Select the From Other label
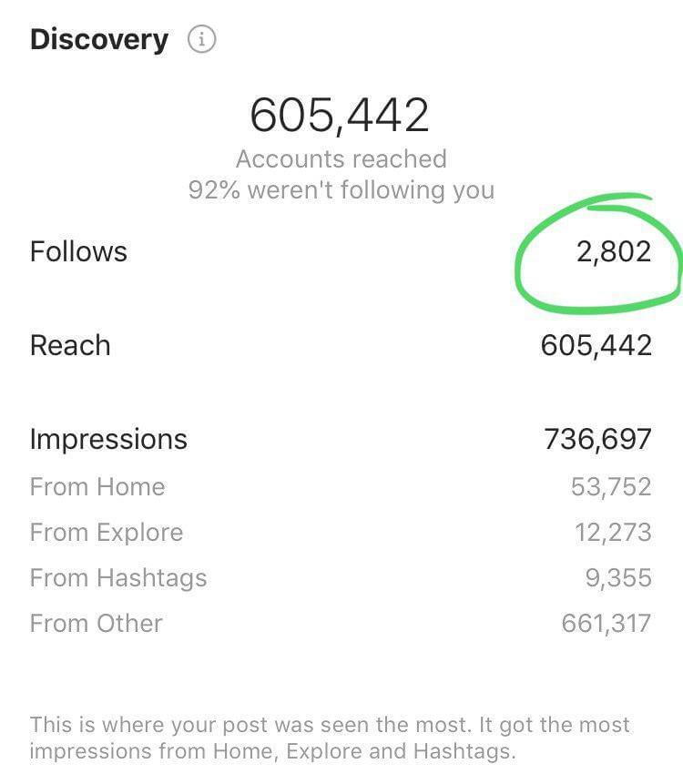The height and width of the screenshot is (784, 683). point(97,624)
